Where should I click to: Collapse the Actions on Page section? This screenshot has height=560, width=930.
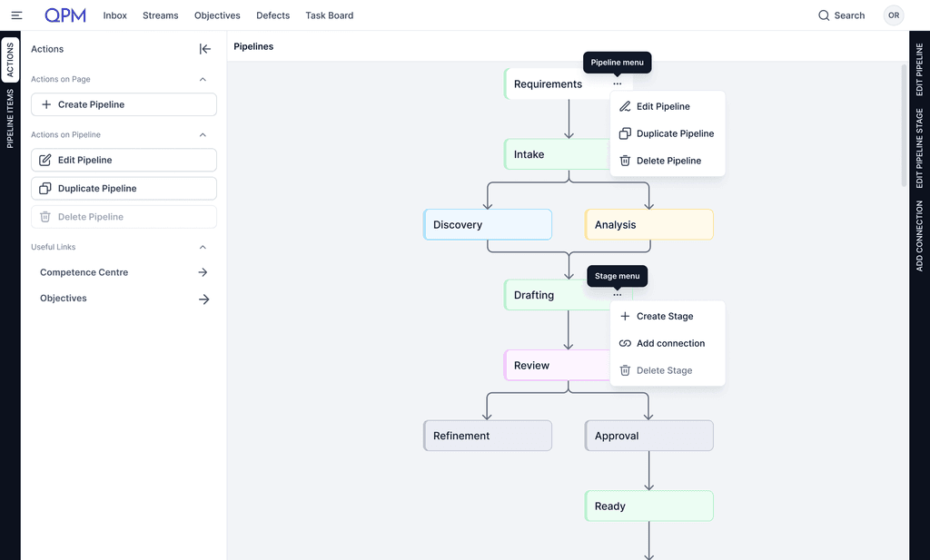pyautogui.click(x=203, y=79)
